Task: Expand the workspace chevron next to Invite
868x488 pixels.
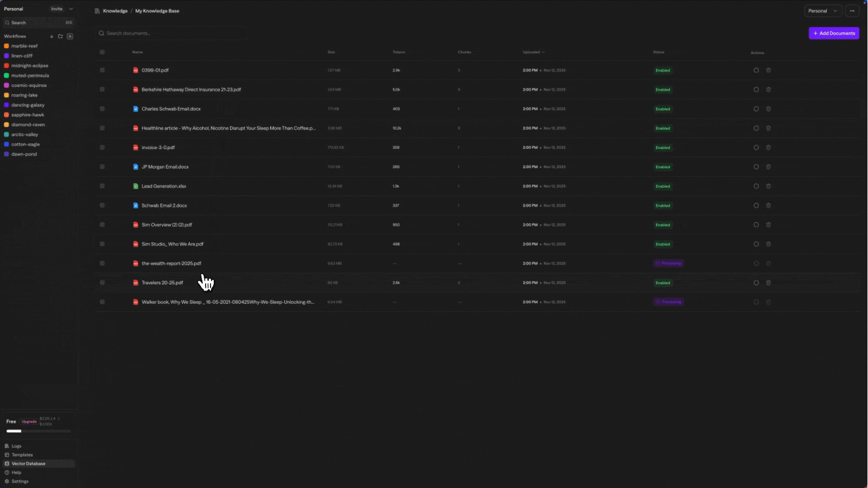Action: pos(71,9)
